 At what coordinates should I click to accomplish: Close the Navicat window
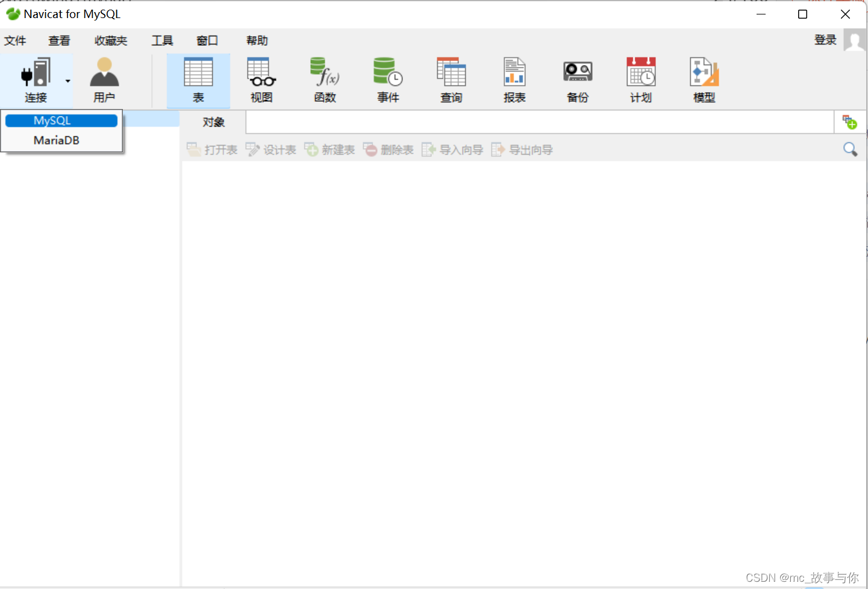845,14
